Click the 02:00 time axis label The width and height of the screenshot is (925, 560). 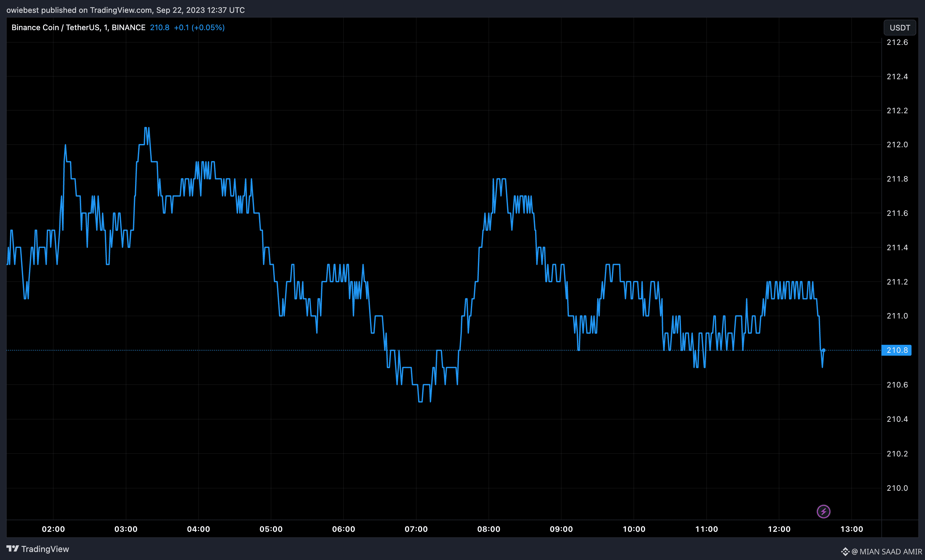pyautogui.click(x=53, y=529)
